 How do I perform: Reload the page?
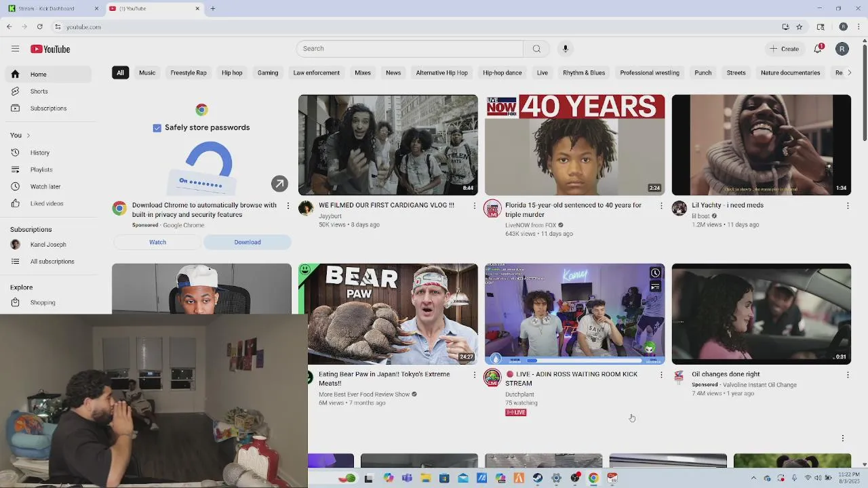(40, 27)
